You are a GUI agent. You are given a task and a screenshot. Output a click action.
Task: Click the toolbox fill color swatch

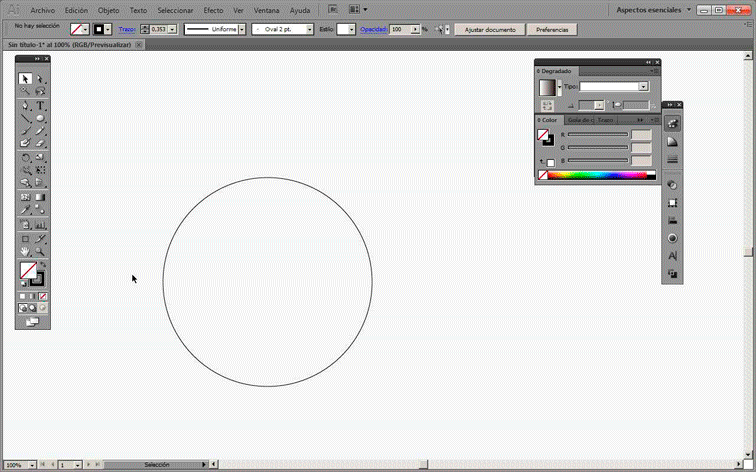(x=28, y=270)
